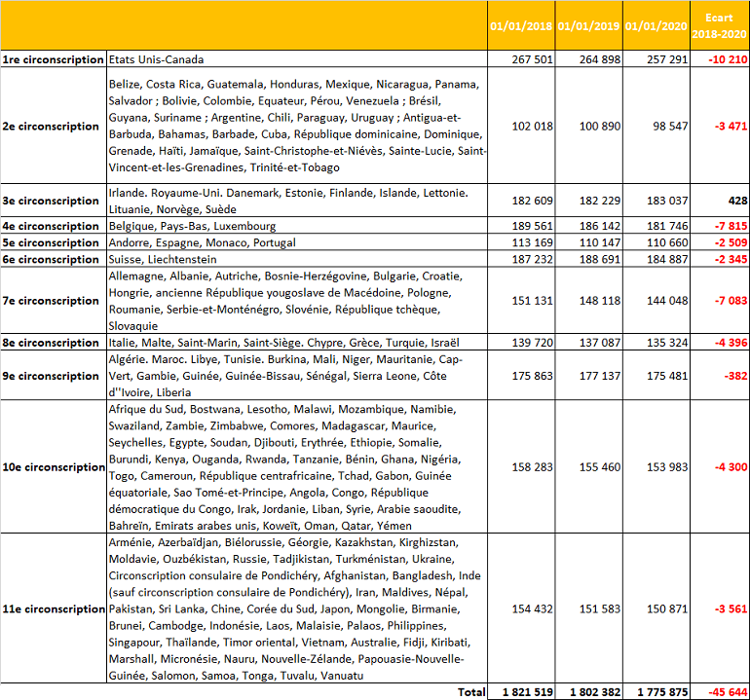The image size is (750, 700).
Task: Select value 155 460
Action: click(x=600, y=467)
